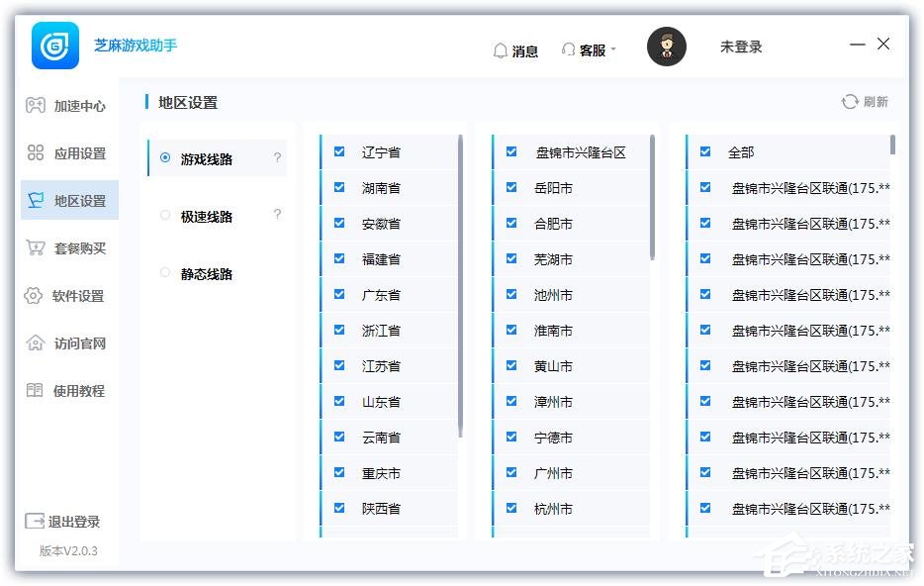Click the 芝麻游戏助手 app logo
924x586 pixels.
pos(54,47)
